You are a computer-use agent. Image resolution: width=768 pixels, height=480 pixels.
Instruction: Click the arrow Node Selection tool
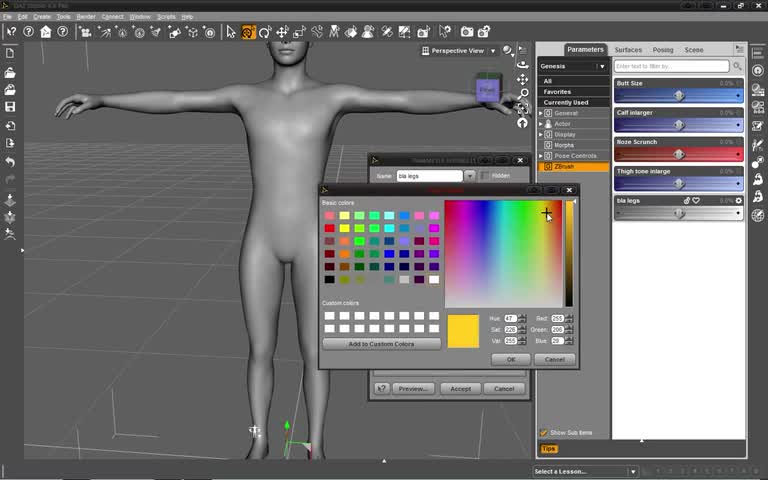[x=231, y=32]
